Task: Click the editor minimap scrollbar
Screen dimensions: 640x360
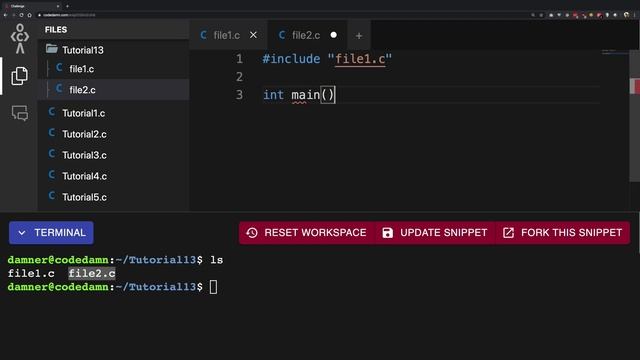Action: coord(634,116)
